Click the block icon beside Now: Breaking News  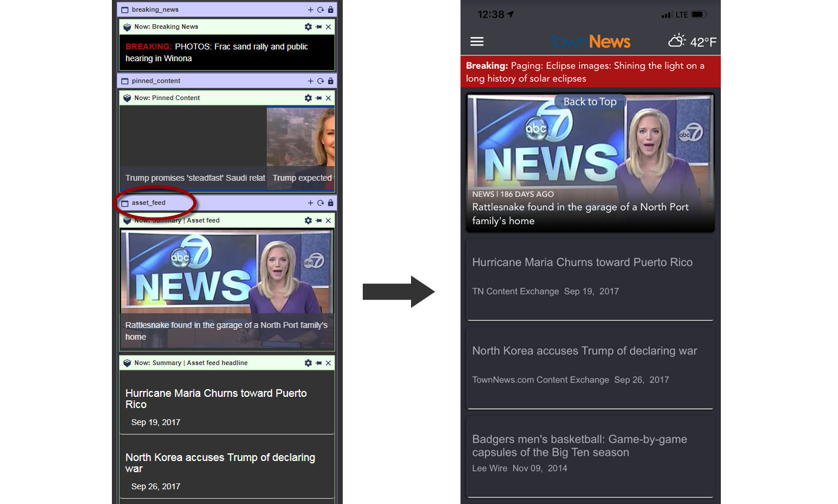point(127,26)
